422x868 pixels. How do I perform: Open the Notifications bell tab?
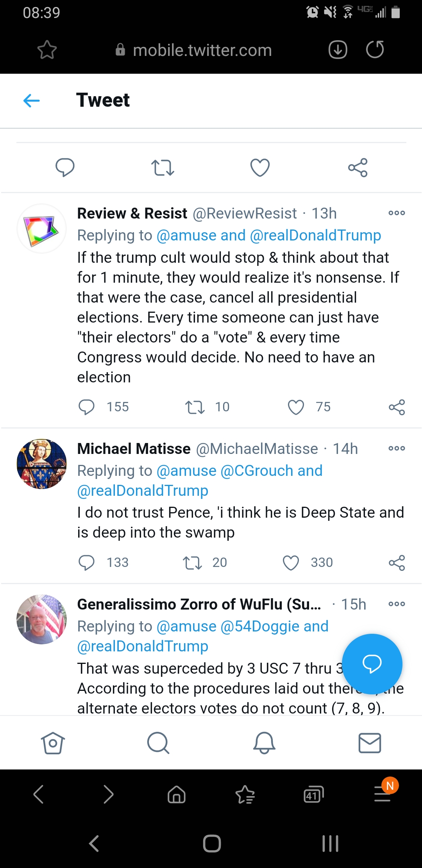(x=264, y=742)
